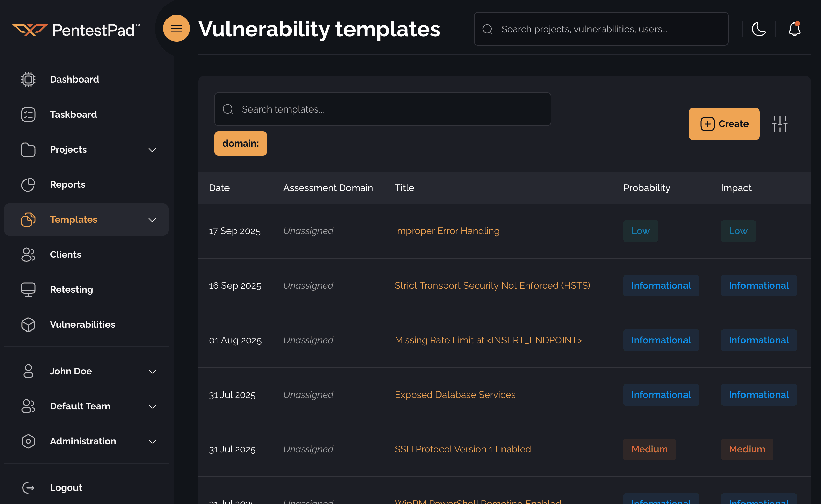Collapse the Templates section
The height and width of the screenshot is (504, 821).
click(153, 220)
